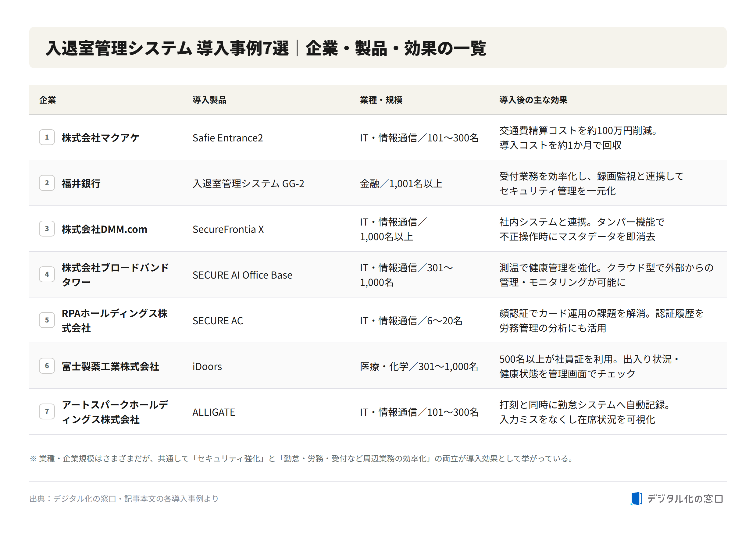Click the 導入製品 column header
The width and height of the screenshot is (756, 534).
pos(209,100)
